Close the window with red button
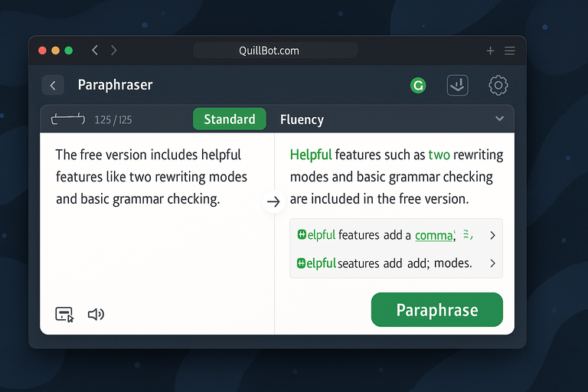Image resolution: width=588 pixels, height=392 pixels. point(42,51)
